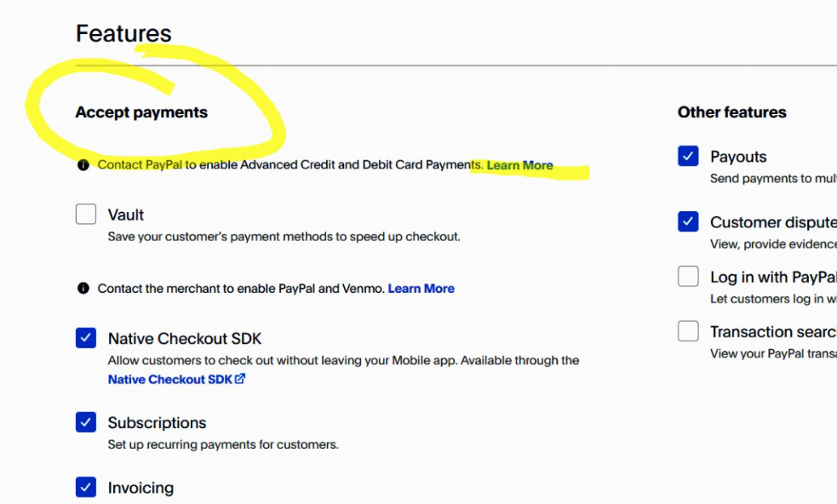Uncheck the Native Checkout SDK checkbox
837x504 pixels.
tap(86, 338)
